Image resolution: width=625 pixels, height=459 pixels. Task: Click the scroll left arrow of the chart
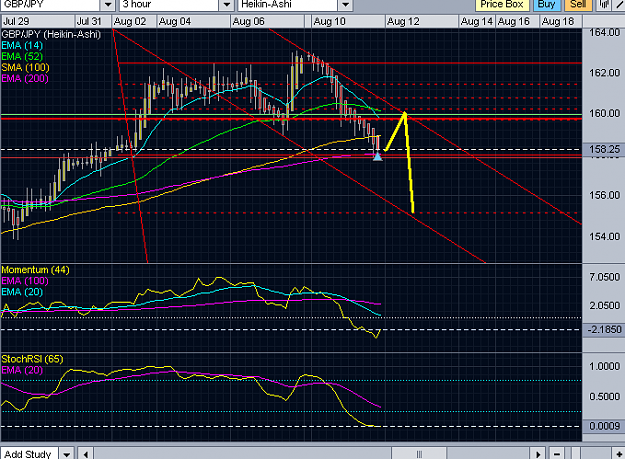pos(86,453)
